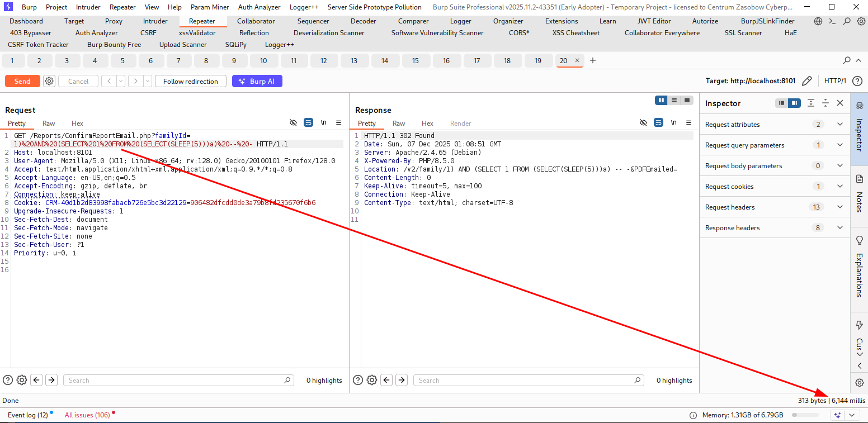Expand all Inspector sections icon
868x423 pixels.
(811, 103)
